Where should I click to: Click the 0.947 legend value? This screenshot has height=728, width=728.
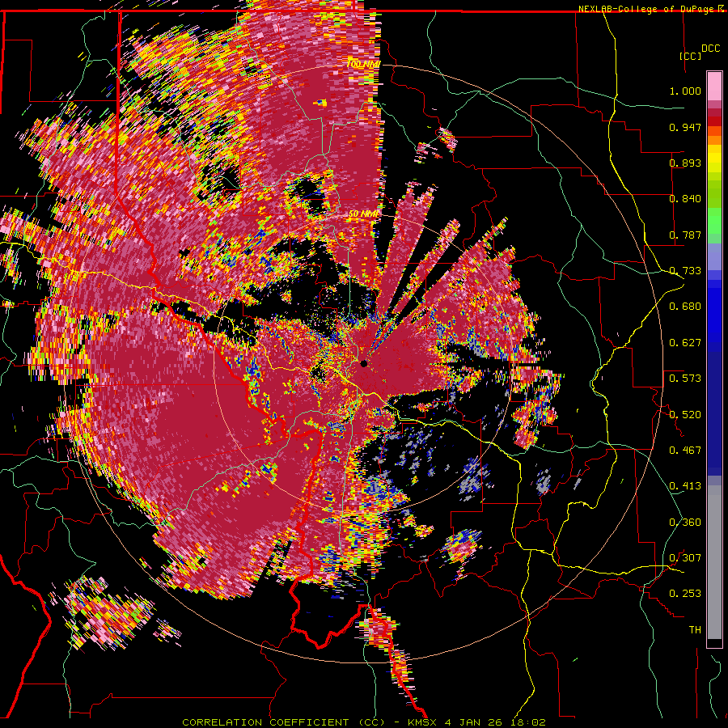coord(685,127)
